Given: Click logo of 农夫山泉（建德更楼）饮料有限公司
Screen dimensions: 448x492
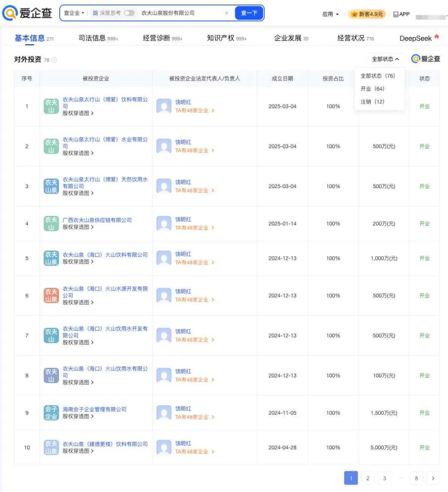Looking at the screenshot, I should point(51,448).
